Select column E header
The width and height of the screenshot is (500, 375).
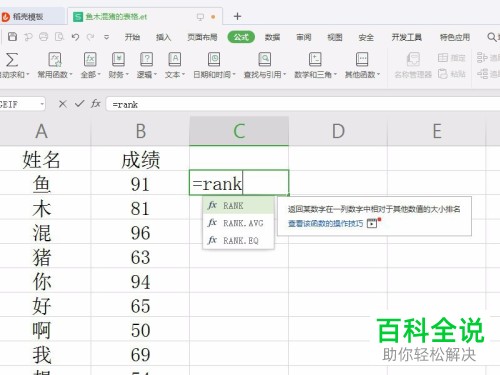coord(437,131)
